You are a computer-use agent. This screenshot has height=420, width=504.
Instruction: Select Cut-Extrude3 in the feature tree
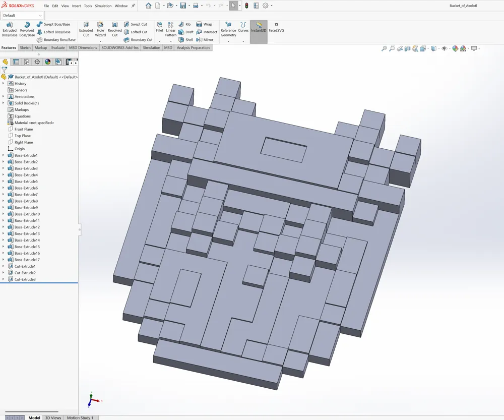(x=25, y=279)
